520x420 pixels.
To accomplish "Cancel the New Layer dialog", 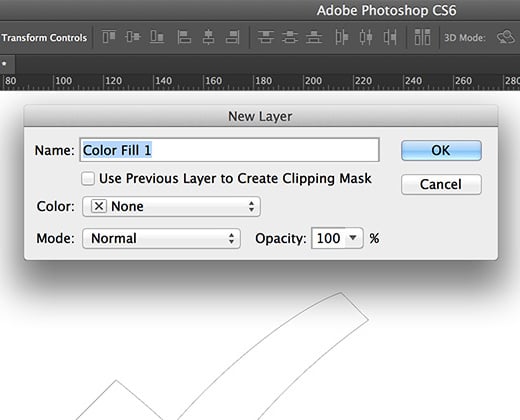I will 441,184.
